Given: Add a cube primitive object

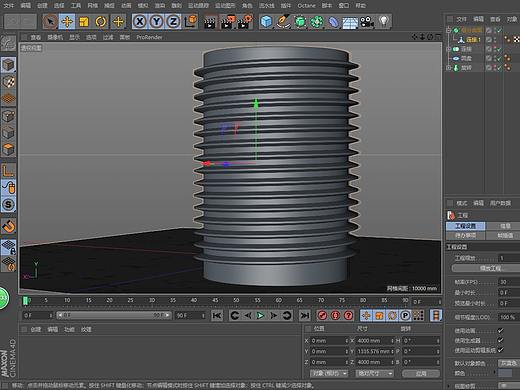Looking at the screenshot, I should coord(266,22).
